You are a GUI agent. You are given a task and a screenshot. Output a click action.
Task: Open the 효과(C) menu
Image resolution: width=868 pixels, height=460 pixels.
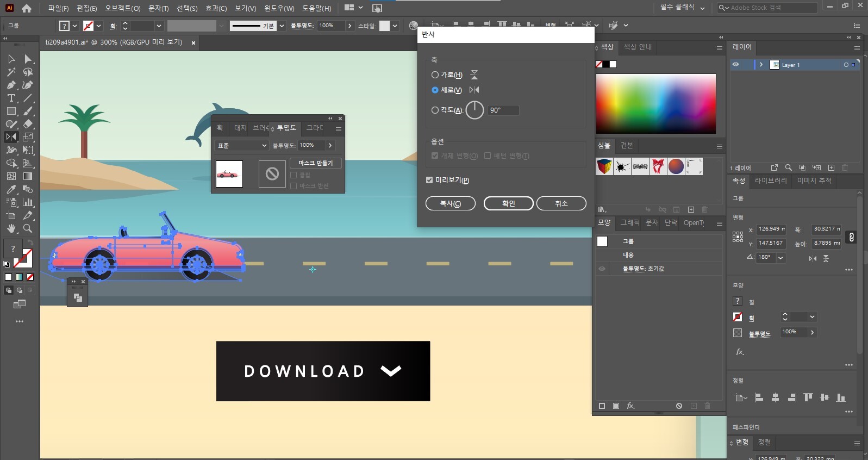coord(216,8)
